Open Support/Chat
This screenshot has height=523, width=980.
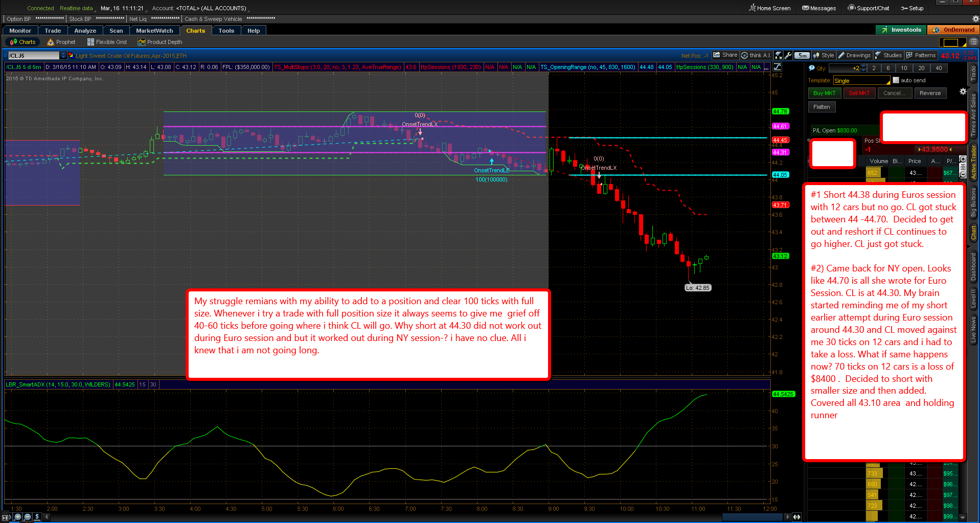(869, 8)
